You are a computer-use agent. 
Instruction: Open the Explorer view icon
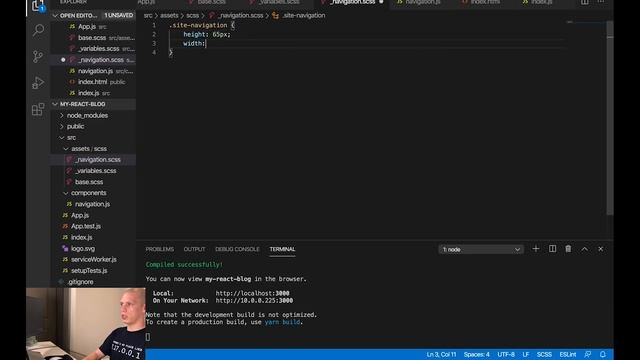(38, 6)
